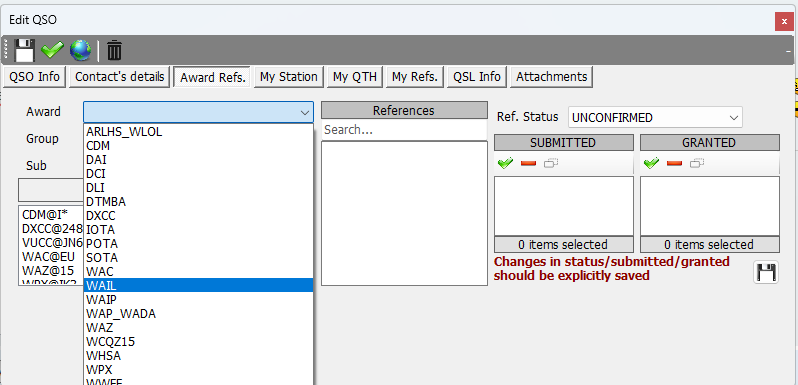Click the floppy disk save icon in toolbar
This screenshot has width=798, height=385.
coord(23,50)
